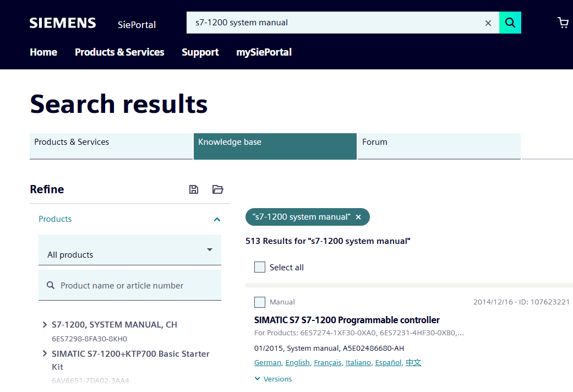Screen dimensions: 573x392
Task: Click the "For Products: 6ES7274-1XF30-0XA0" line
Action: coord(359,333)
